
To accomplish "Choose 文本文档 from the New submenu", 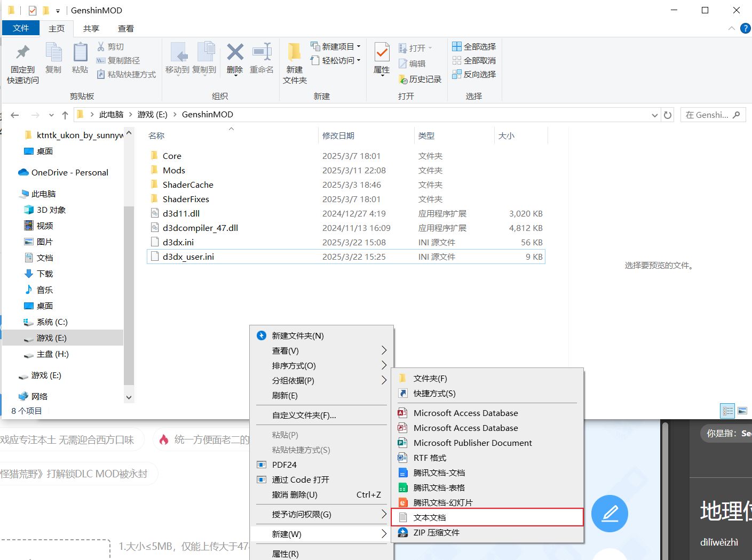I will pos(429,517).
